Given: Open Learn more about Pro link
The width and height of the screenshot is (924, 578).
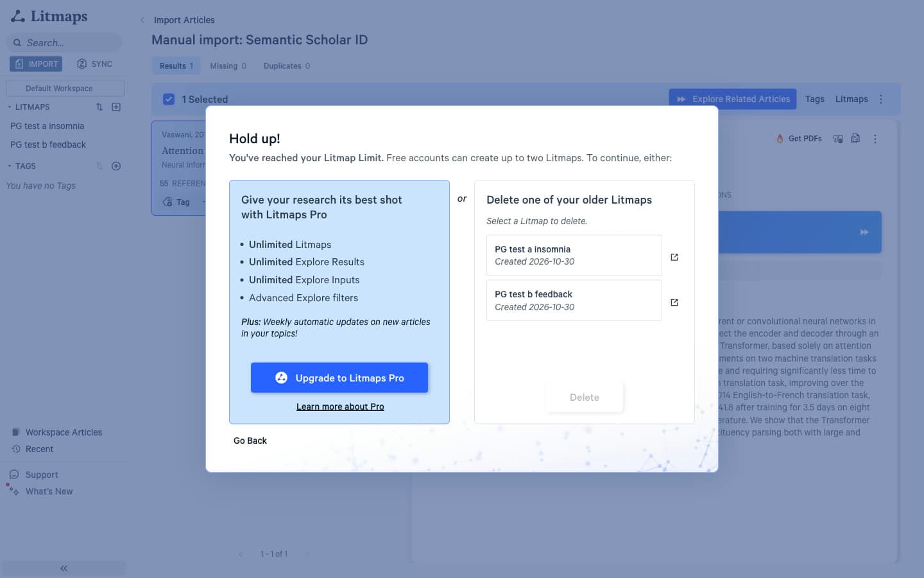Looking at the screenshot, I should coord(340,407).
